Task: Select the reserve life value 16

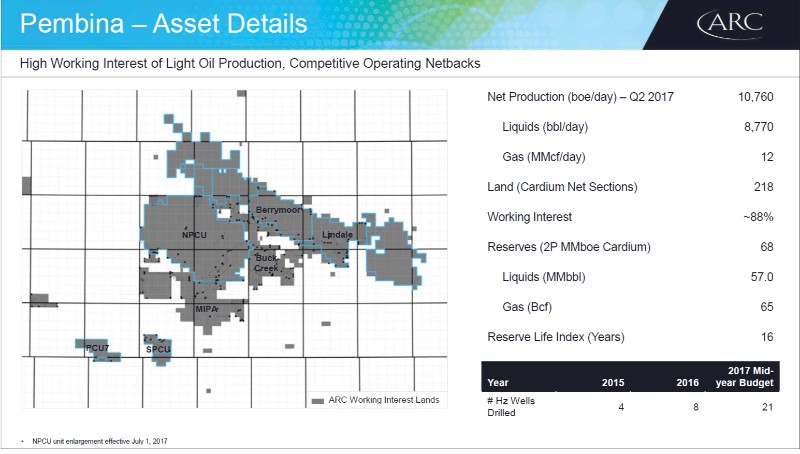Action: [767, 337]
